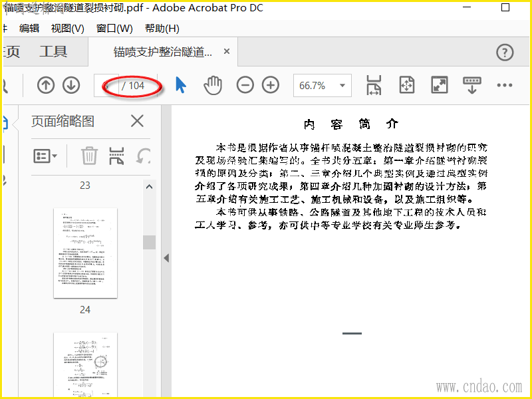Open thumbnail options menu dropdown

45,156
